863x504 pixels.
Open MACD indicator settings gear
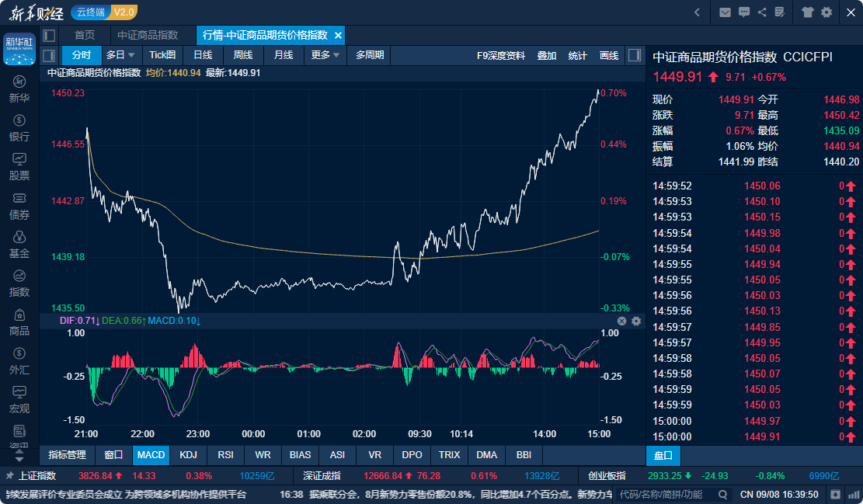tap(636, 321)
